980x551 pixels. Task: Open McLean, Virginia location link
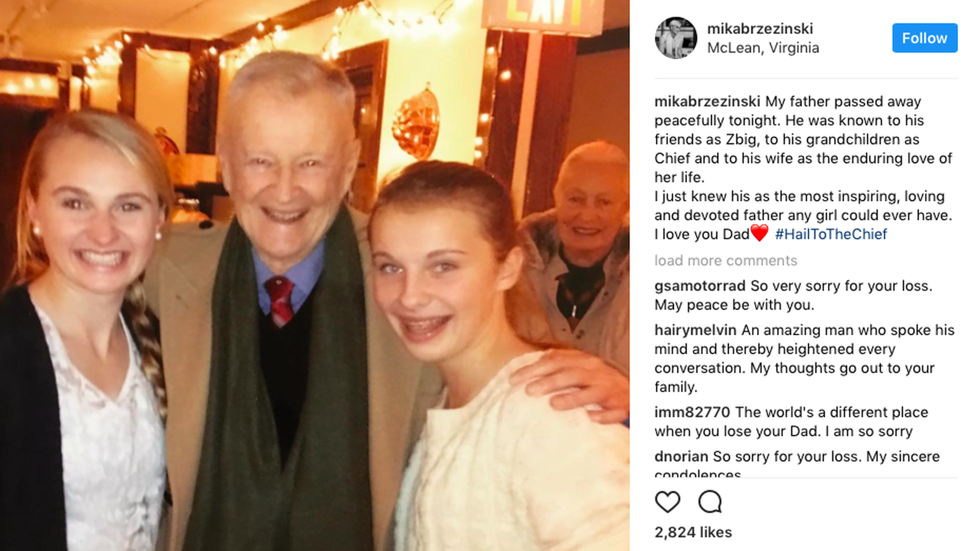(x=763, y=48)
